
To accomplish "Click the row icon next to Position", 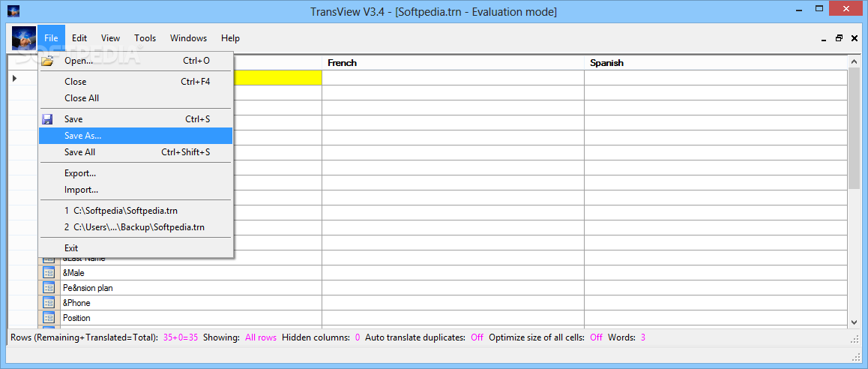I will click(x=49, y=318).
